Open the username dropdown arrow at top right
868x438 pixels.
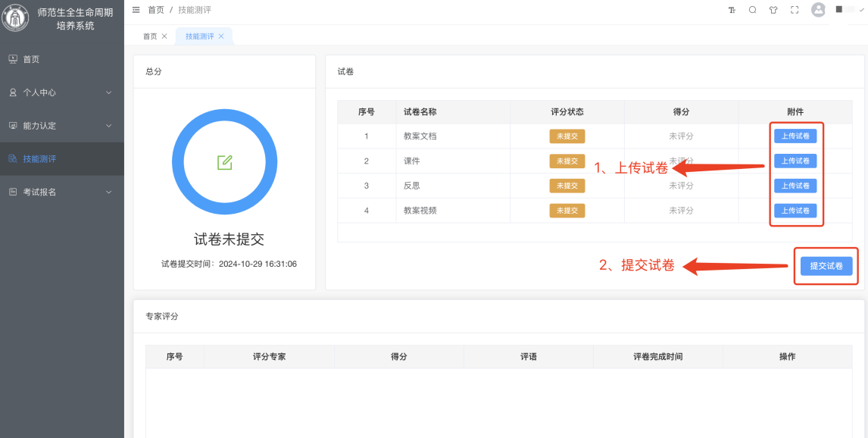tap(862, 10)
